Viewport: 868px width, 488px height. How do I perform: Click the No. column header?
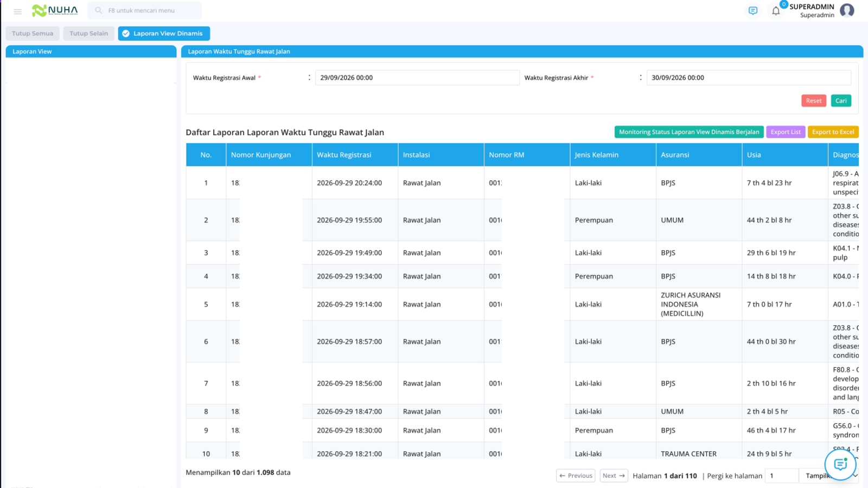coord(206,155)
